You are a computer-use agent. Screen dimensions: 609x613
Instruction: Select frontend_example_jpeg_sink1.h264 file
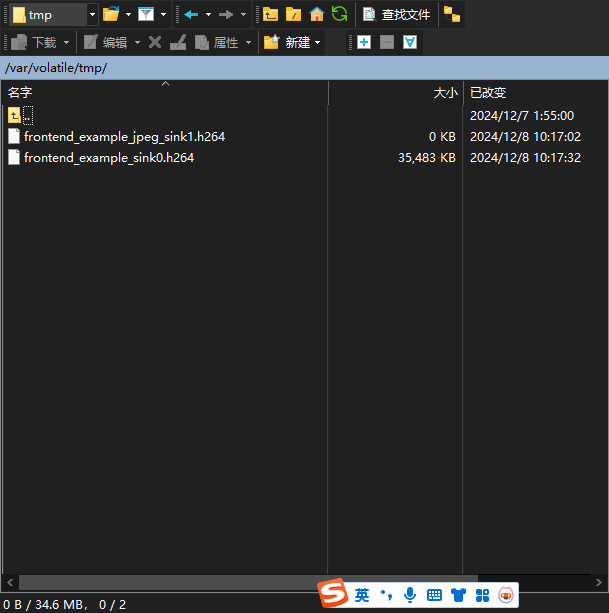[124, 136]
